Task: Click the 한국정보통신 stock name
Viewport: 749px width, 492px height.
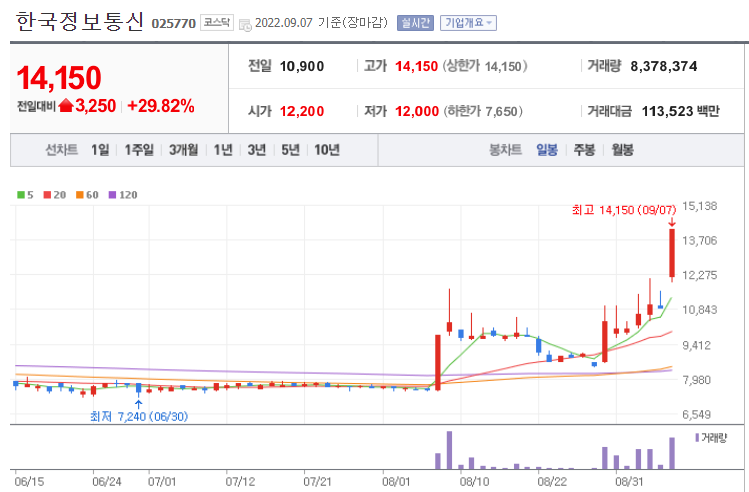Action: (x=79, y=21)
